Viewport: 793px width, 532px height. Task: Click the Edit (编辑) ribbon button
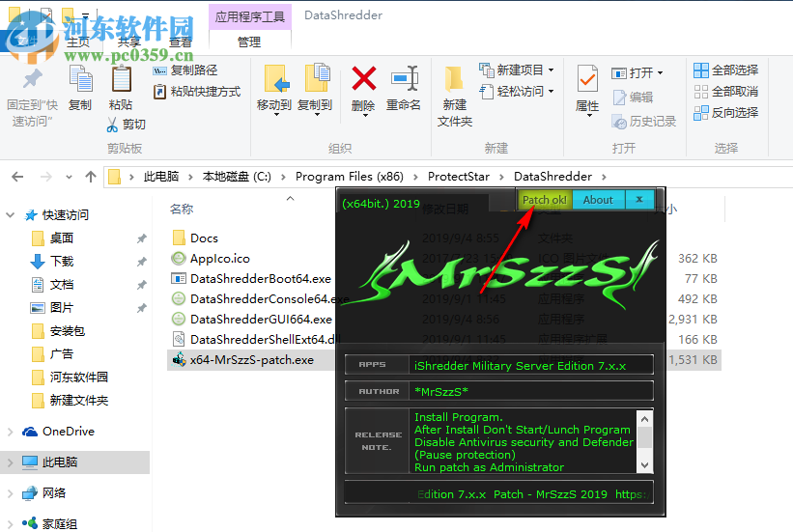point(633,98)
